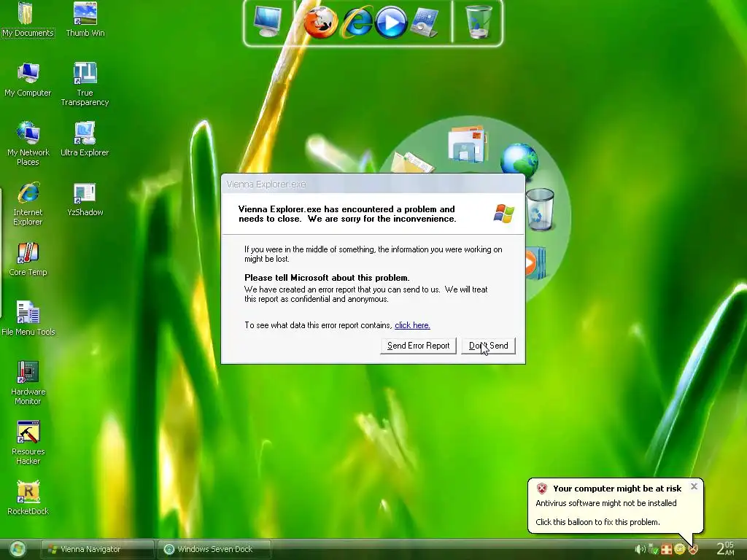Switch to Windows Seven Dock taskbar button
The height and width of the screenshot is (560, 747).
tap(214, 549)
